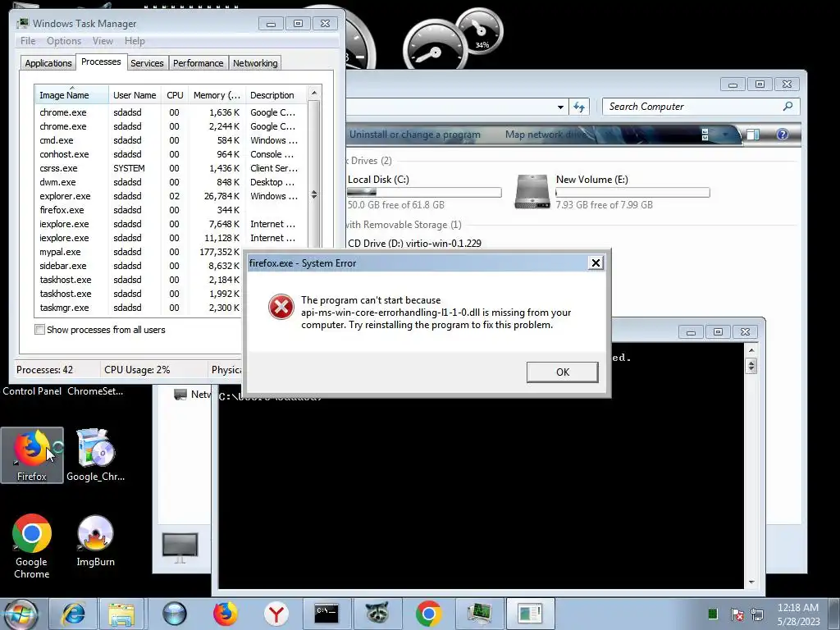Click the command prompt scrollbar down arrow
The width and height of the screenshot is (840, 630).
coord(751,582)
